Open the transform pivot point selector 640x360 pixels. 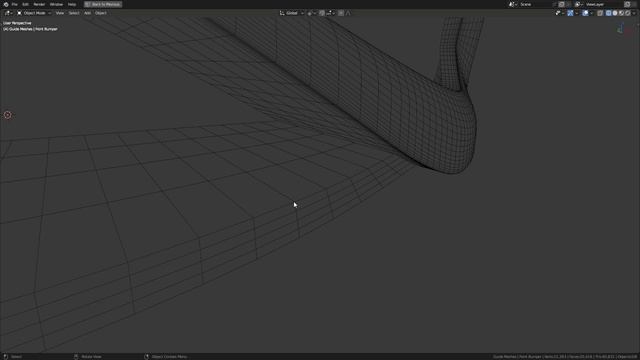click(311, 13)
